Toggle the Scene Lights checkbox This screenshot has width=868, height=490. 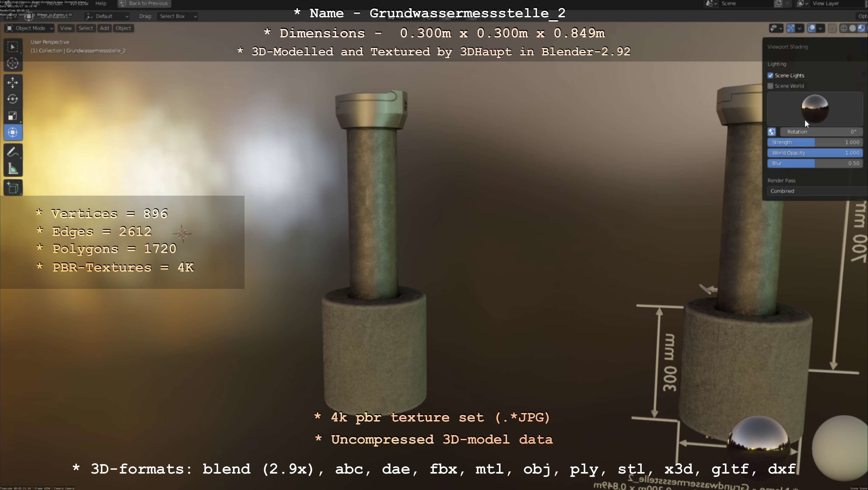tap(770, 76)
